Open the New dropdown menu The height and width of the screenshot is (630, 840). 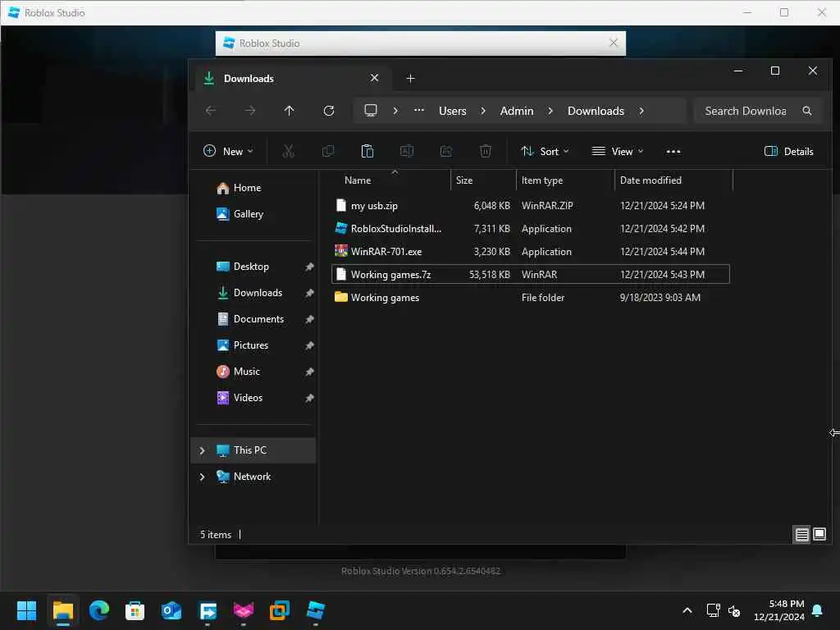click(x=228, y=152)
